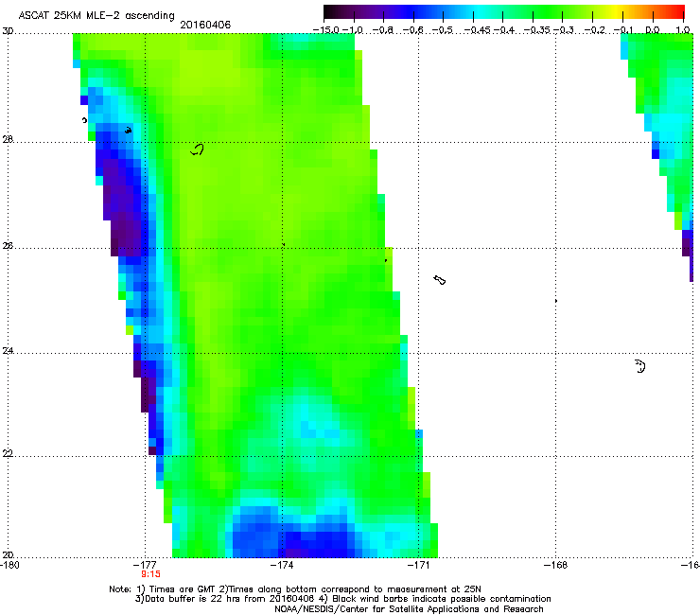Click the latitude axis label "20"
Viewport: 700px width, 615px height.
point(8,555)
